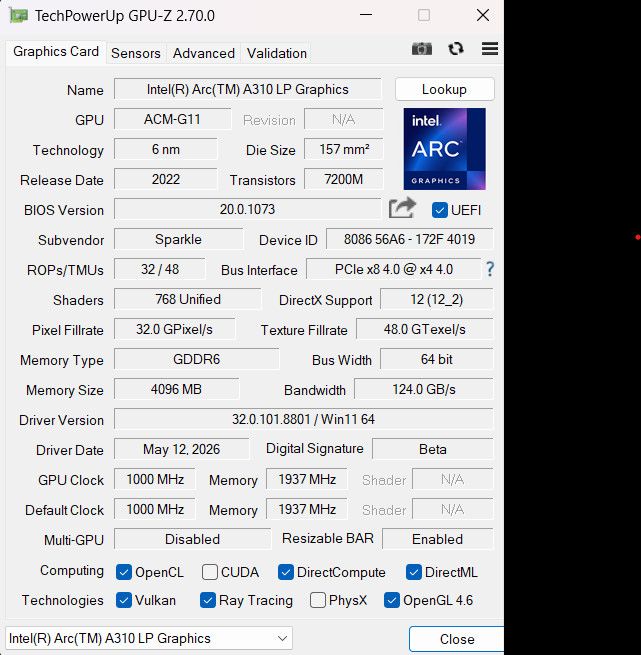Switch to the Sensors tab
This screenshot has height=655, width=641.
[136, 53]
